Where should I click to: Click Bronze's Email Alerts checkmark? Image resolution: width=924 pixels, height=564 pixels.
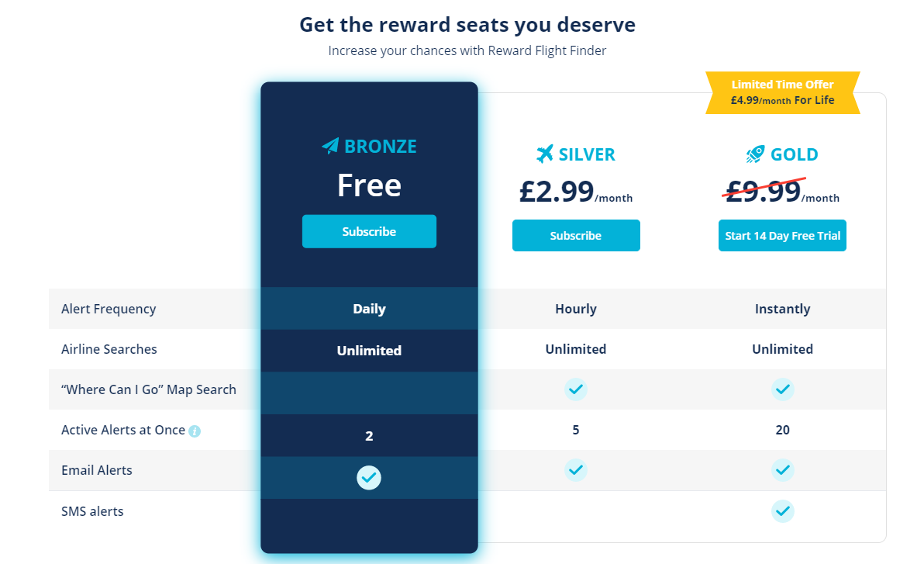point(369,477)
